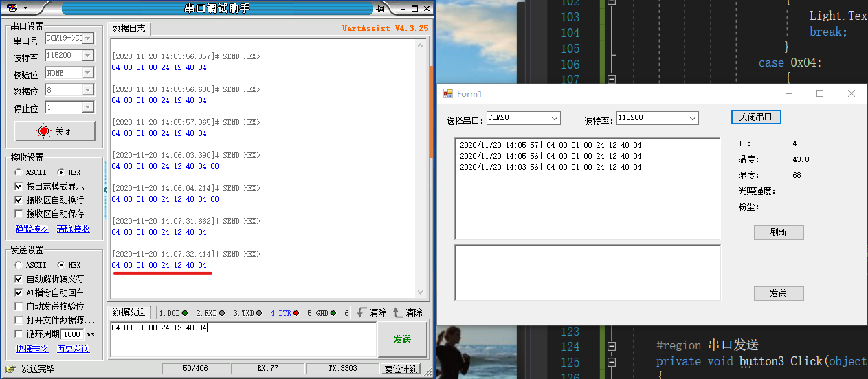Screen dimensions: 868x379
Task: Clear receive log with up-arrow 清除 icon
Action: (398, 312)
